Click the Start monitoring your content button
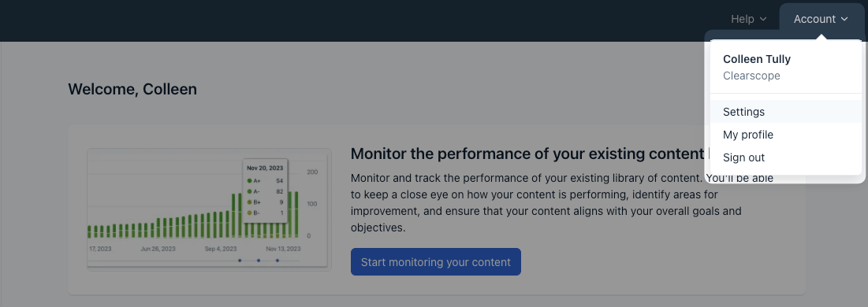Image resolution: width=868 pixels, height=307 pixels. (x=436, y=261)
